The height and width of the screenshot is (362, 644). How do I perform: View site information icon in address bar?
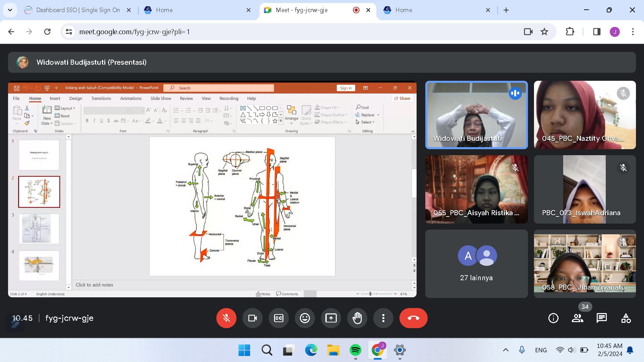tap(69, 32)
